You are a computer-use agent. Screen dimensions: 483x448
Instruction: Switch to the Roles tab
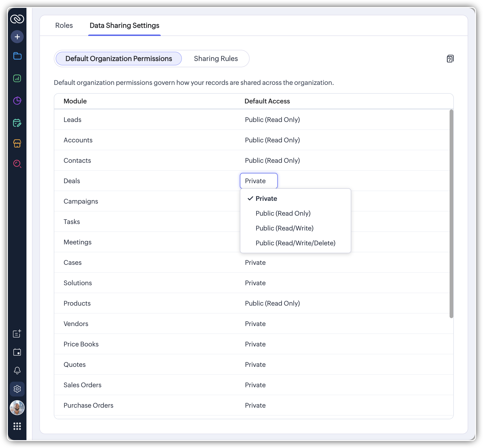[x=64, y=26]
